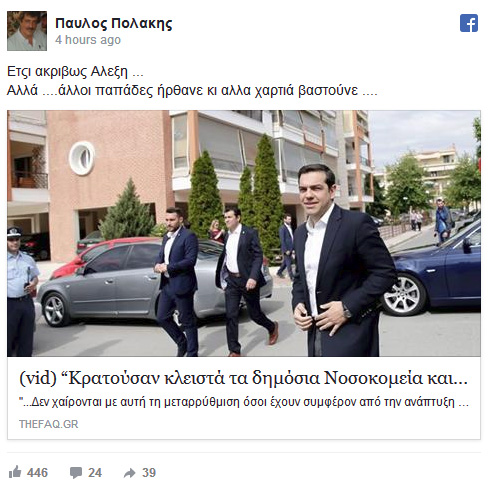Open the THEFAQ.GR source domain link
The image size is (488, 486).
(x=49, y=424)
